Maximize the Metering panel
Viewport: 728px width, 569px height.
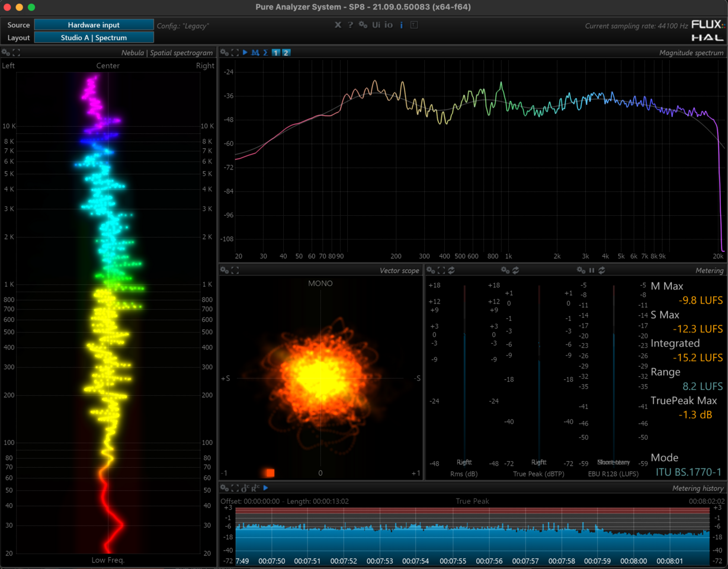point(441,270)
